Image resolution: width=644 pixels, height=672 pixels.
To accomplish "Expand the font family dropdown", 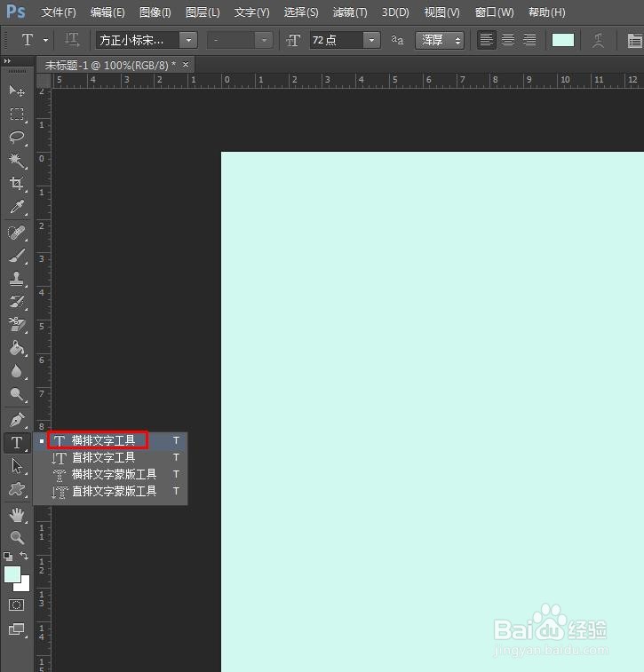I will tap(188, 40).
